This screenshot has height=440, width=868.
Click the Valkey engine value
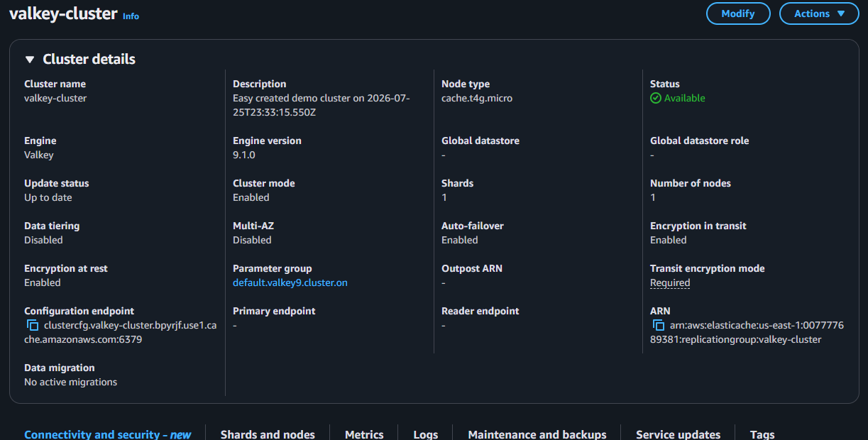(39, 155)
